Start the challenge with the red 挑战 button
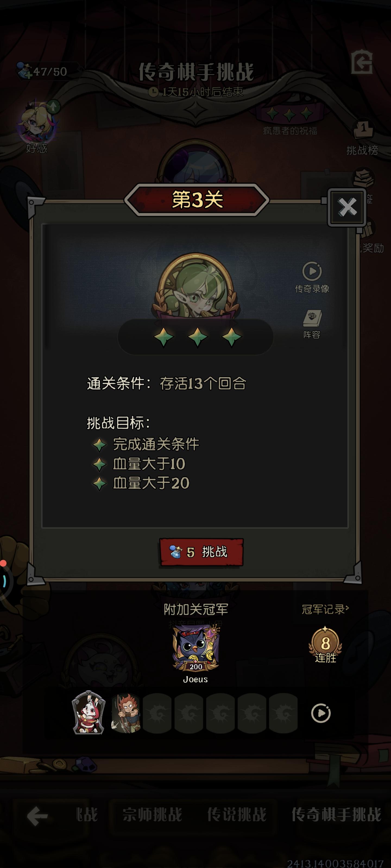 (201, 552)
